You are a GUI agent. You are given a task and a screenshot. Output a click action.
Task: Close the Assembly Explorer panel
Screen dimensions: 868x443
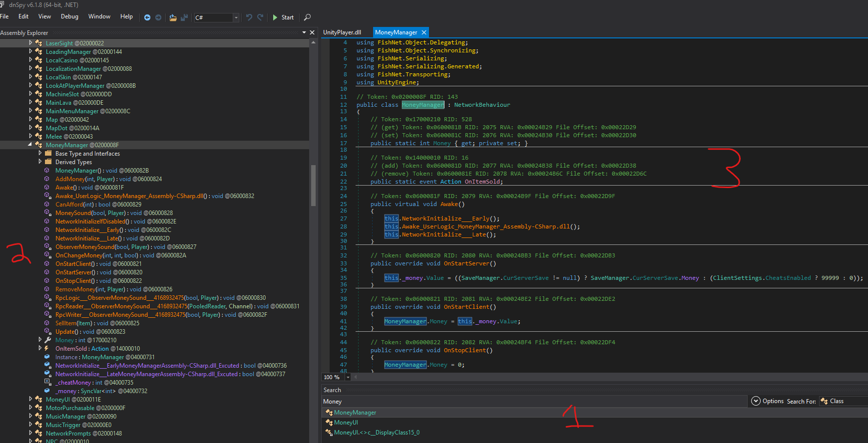point(313,32)
